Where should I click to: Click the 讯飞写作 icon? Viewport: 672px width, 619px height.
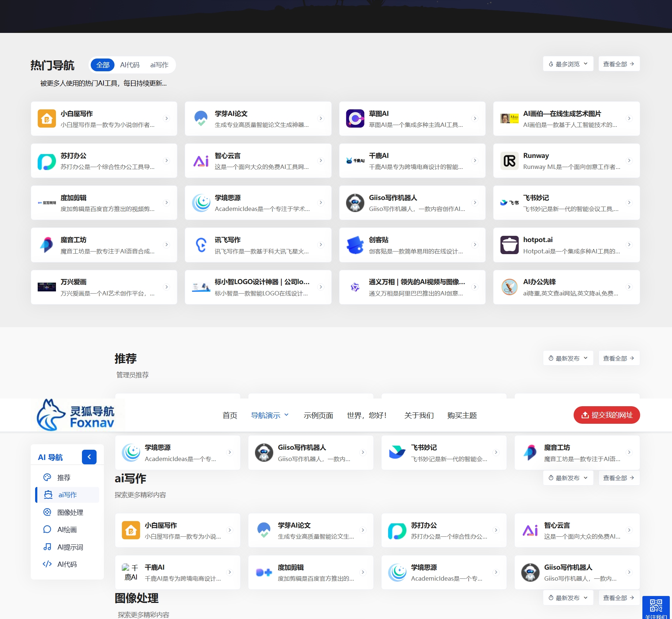[x=201, y=245]
